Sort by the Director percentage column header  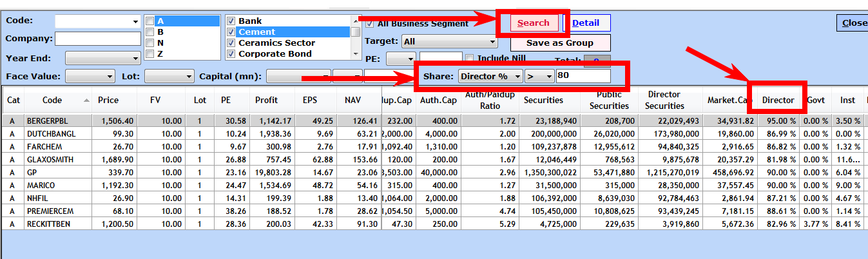point(778,101)
